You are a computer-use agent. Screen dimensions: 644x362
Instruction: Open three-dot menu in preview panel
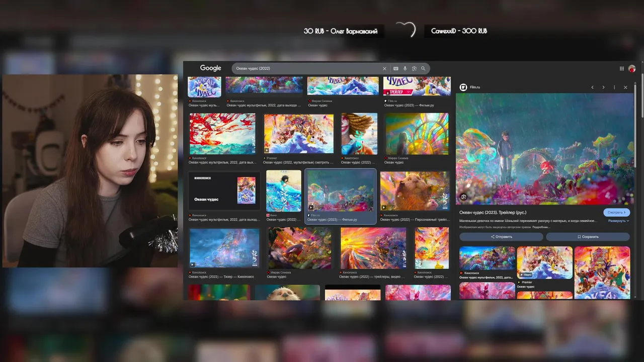[x=614, y=87]
